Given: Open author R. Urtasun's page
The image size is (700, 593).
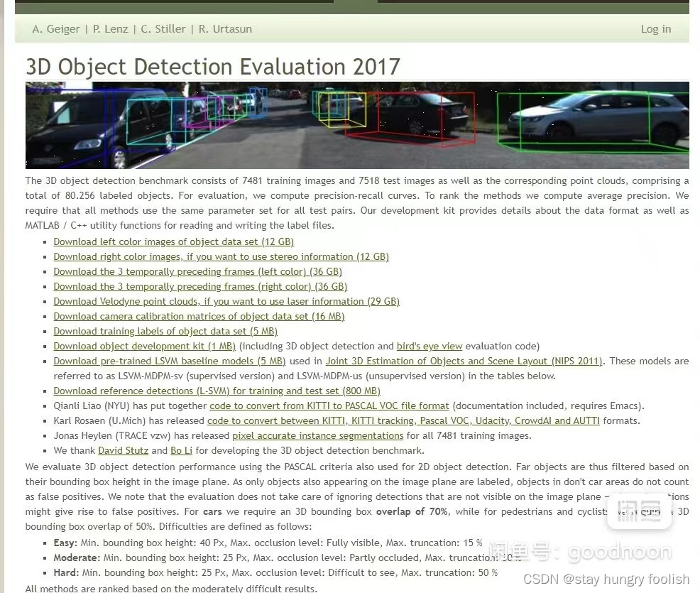Looking at the screenshot, I should click(x=225, y=29).
